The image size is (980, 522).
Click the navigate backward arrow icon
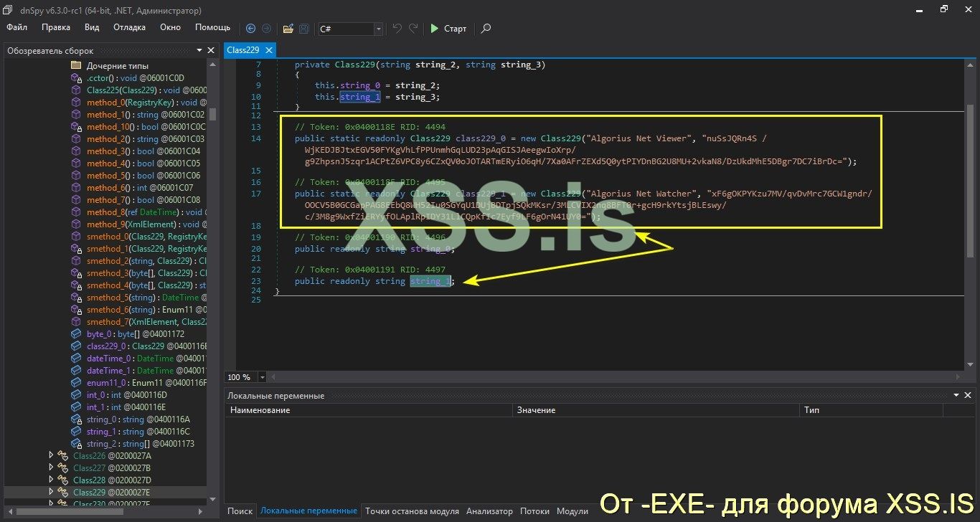pos(250,29)
